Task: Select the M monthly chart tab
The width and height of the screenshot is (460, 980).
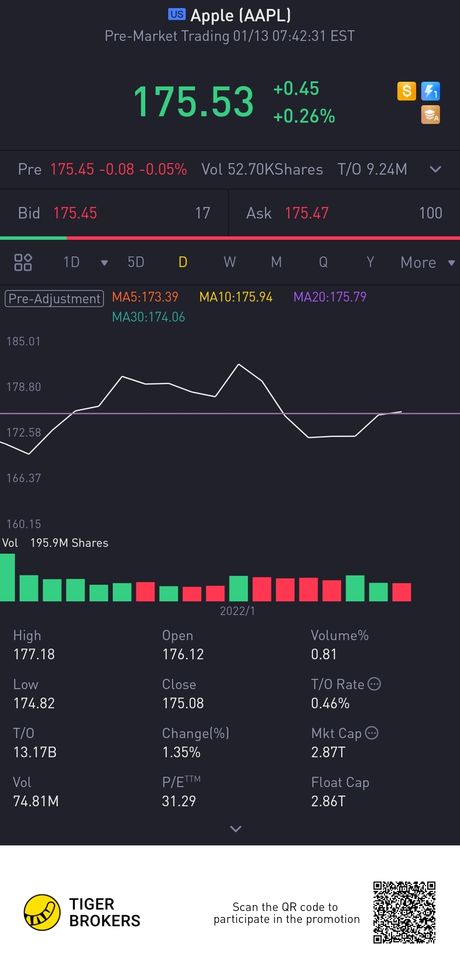Action: point(276,262)
